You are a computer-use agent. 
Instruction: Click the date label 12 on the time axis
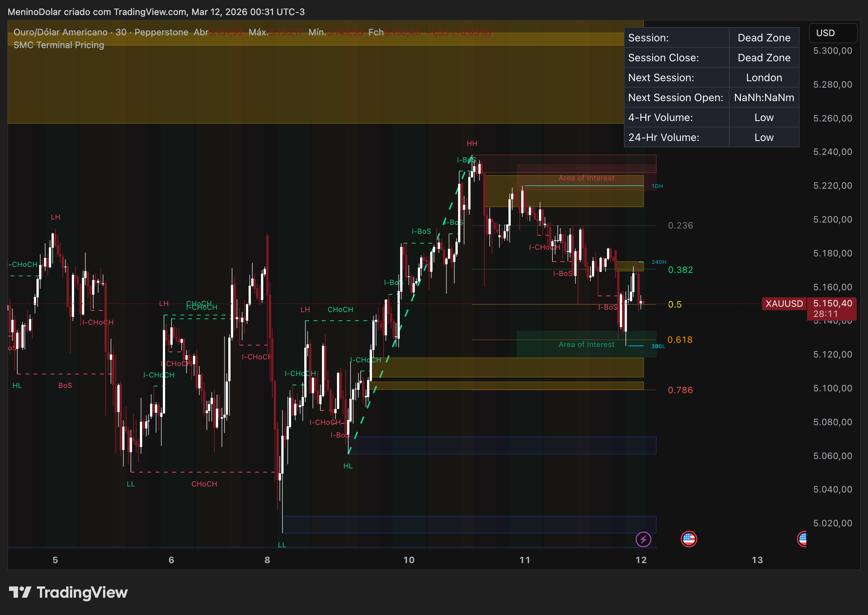pos(642,560)
